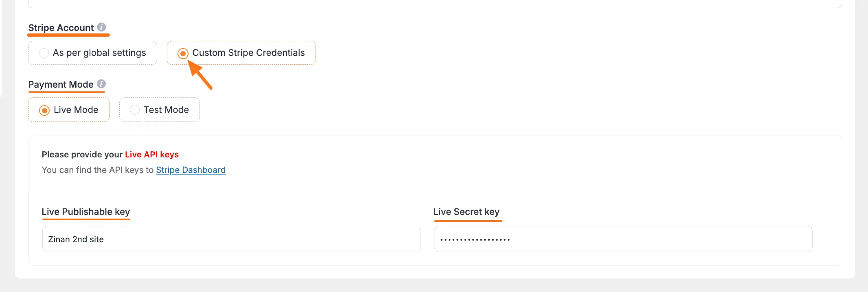Click the Live Secret key password field

click(x=623, y=239)
